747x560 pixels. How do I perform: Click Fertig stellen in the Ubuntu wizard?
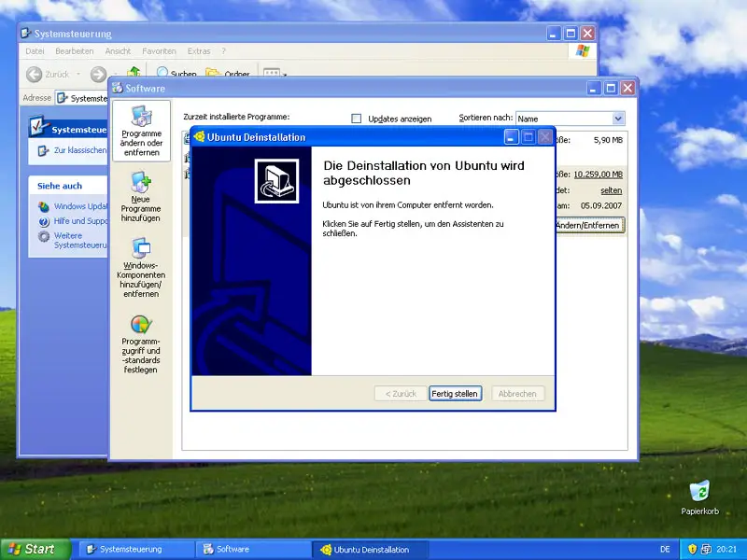coord(455,394)
